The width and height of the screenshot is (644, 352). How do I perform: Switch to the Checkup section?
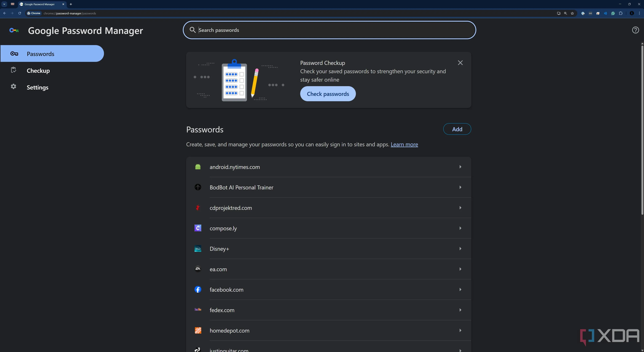click(38, 71)
